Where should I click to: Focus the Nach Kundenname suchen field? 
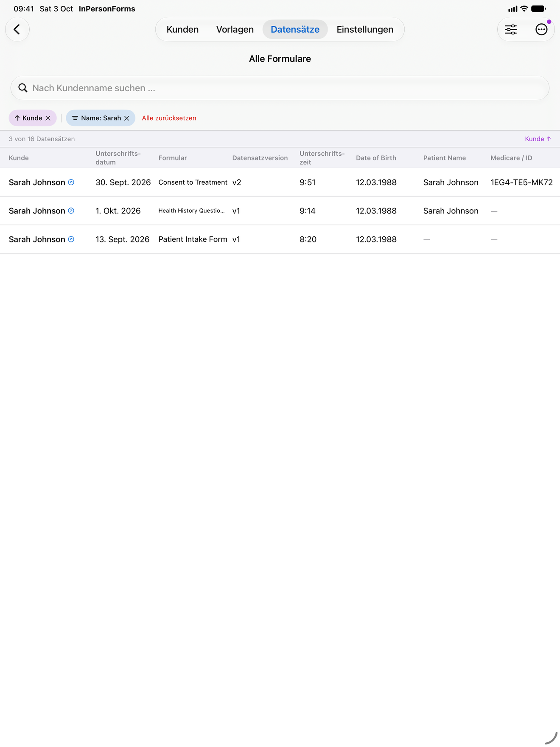pyautogui.click(x=280, y=88)
